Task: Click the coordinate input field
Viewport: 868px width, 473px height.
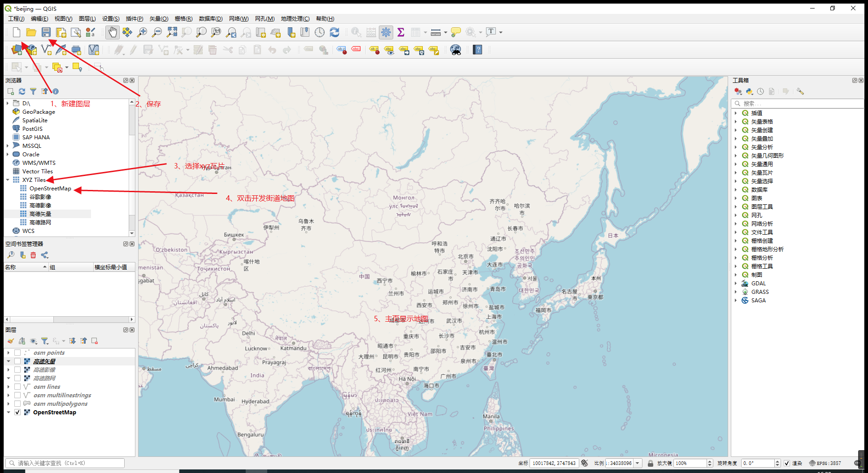Action: 554,463
